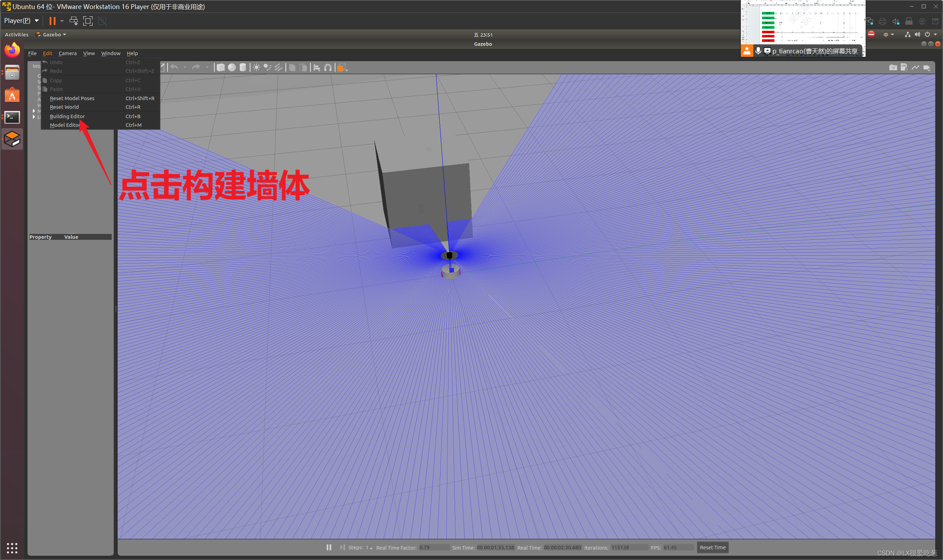Image resolution: width=943 pixels, height=560 pixels.
Task: Take a screenshot with camera icon
Action: [x=893, y=68]
